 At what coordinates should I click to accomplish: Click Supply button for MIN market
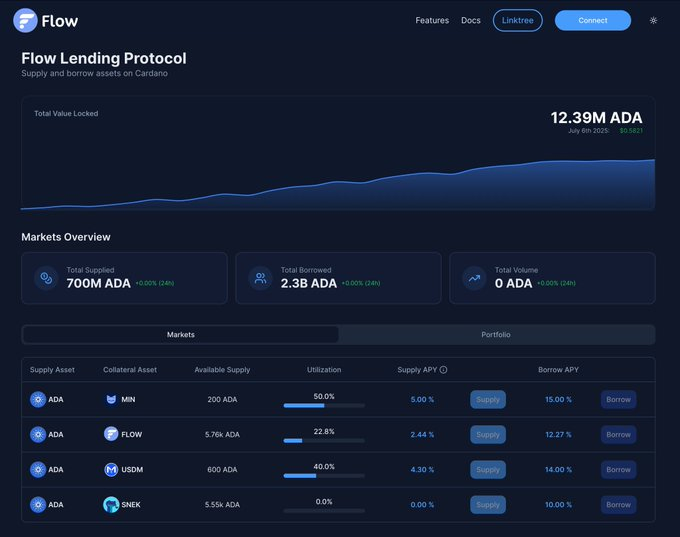488,399
